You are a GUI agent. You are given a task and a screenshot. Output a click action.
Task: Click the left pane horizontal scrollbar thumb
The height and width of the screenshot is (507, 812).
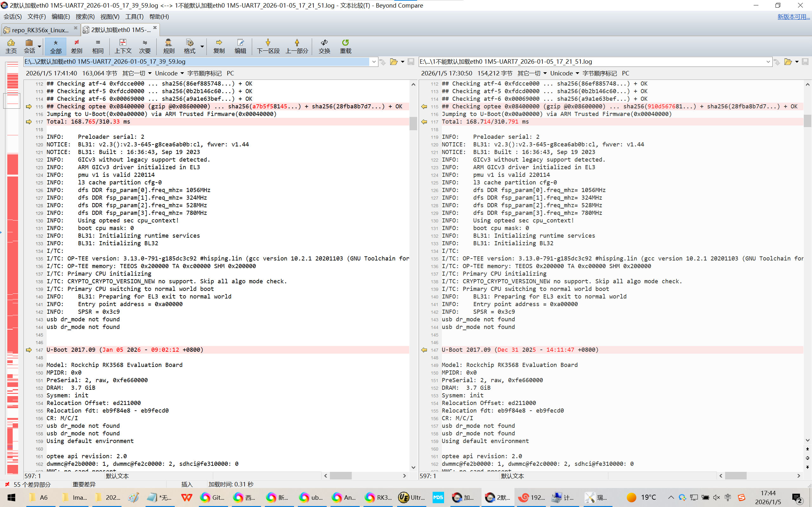pyautogui.click(x=340, y=476)
